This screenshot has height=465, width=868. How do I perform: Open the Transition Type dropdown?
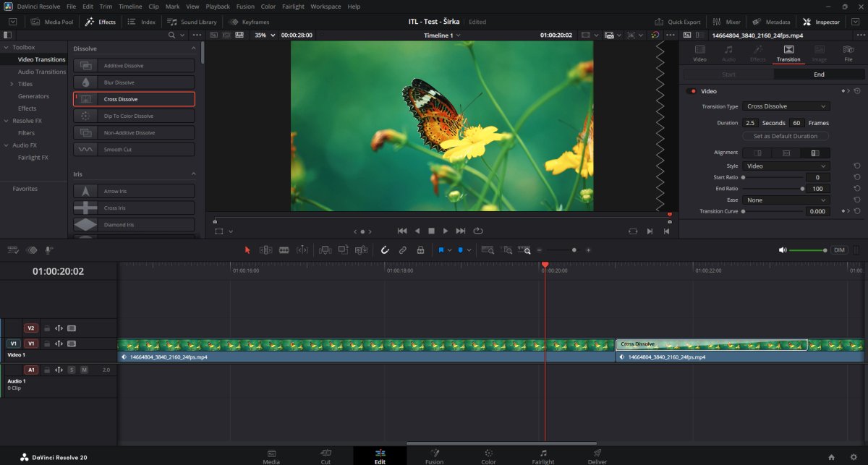click(x=786, y=106)
